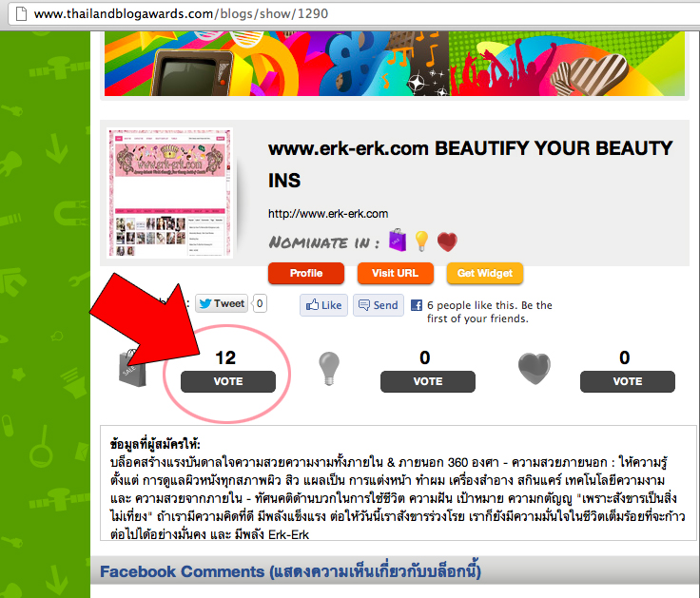The width and height of the screenshot is (700, 598).
Task: Click the Thai heading 'ข้อมูลที่ผู้สมัครให้:'
Action: (155, 444)
